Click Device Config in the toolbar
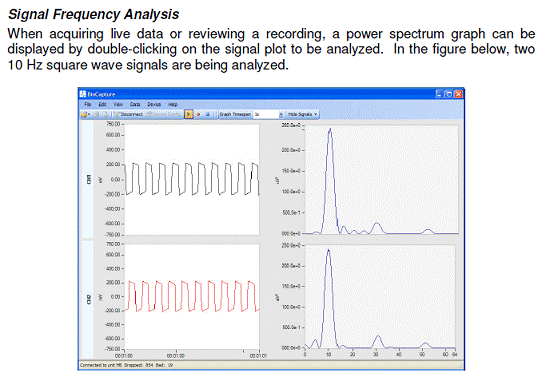Screen dimensions: 546x381 (x=164, y=114)
